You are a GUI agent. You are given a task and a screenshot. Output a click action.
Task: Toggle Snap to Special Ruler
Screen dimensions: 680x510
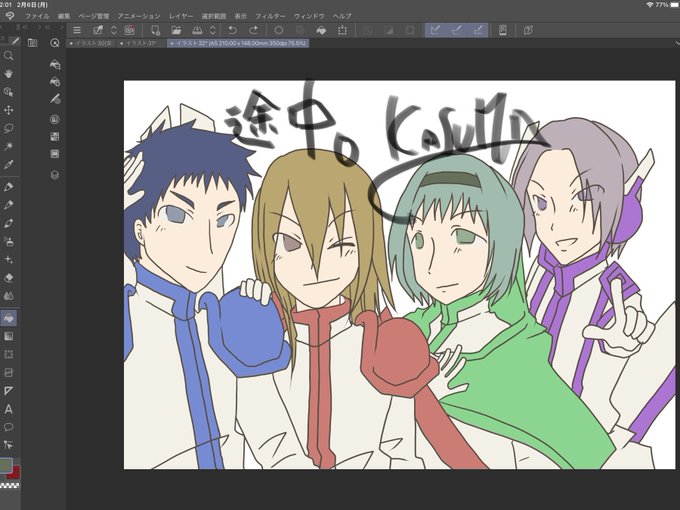tap(457, 30)
